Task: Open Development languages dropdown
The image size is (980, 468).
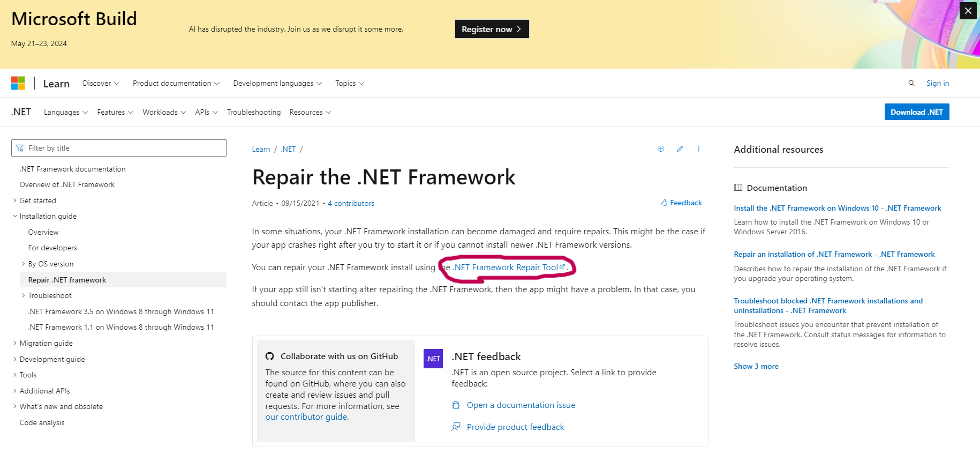Action: (277, 83)
